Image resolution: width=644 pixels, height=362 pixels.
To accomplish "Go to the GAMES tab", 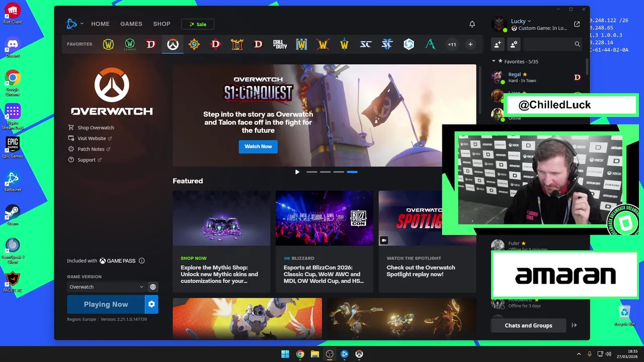I will pos(131,24).
